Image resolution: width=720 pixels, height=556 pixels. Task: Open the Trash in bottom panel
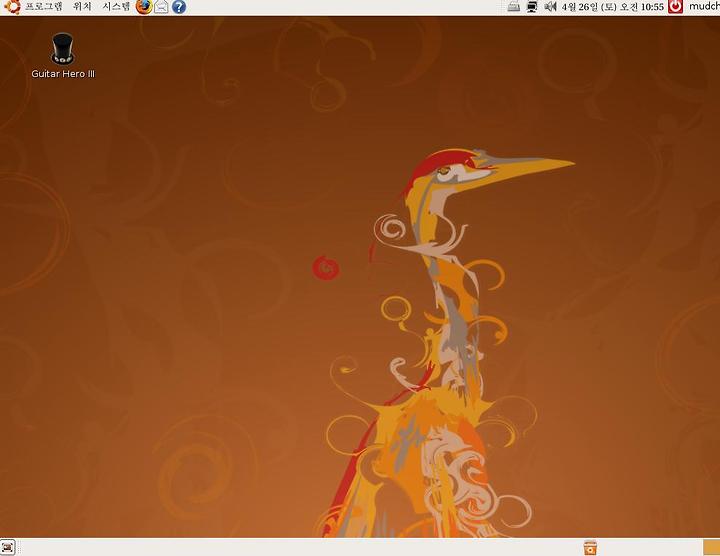[x=590, y=548]
